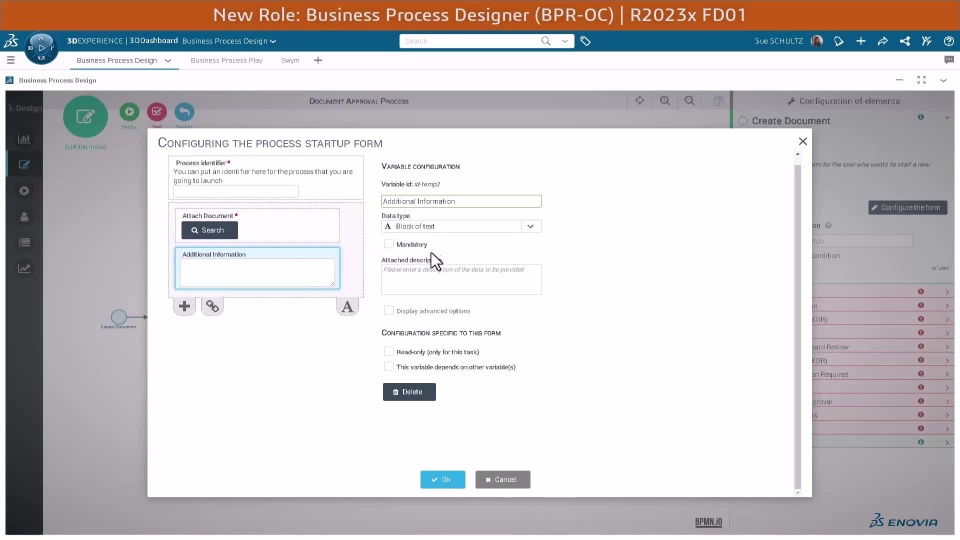Enable the Mandatory checkbox
Screen dimensions: 960x540
(388, 244)
